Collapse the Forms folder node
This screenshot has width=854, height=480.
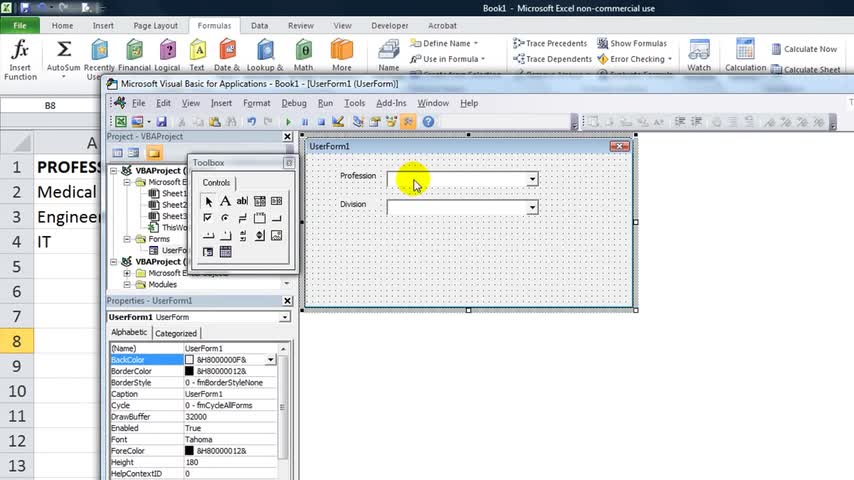tap(127, 239)
